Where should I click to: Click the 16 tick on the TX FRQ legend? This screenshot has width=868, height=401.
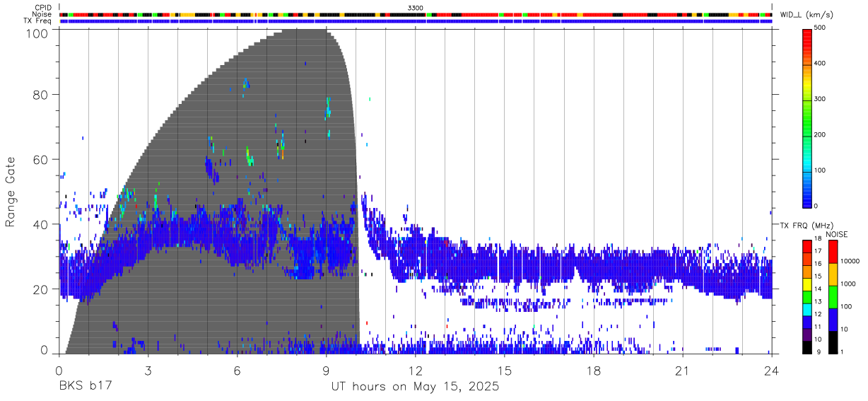click(x=819, y=265)
